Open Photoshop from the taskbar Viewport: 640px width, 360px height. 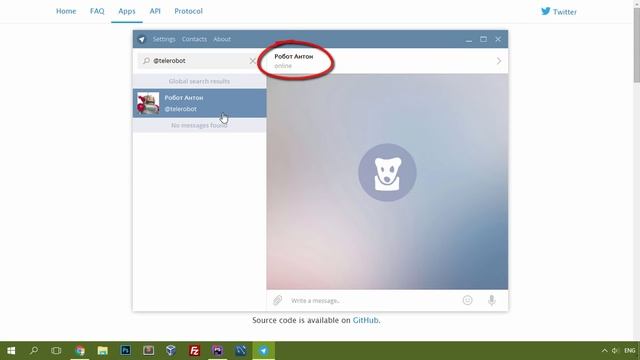tap(126, 350)
